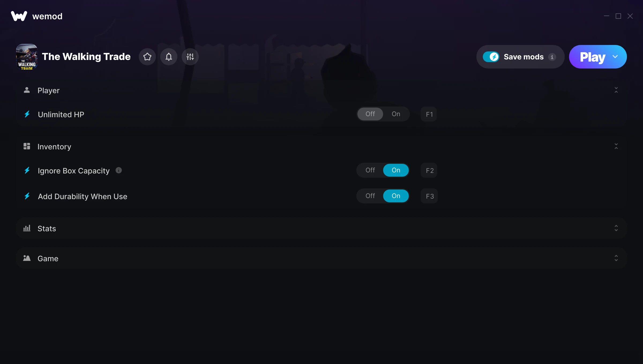The width and height of the screenshot is (643, 364).
Task: Click the Add Durability lightning bolt icon
Action: point(27,196)
